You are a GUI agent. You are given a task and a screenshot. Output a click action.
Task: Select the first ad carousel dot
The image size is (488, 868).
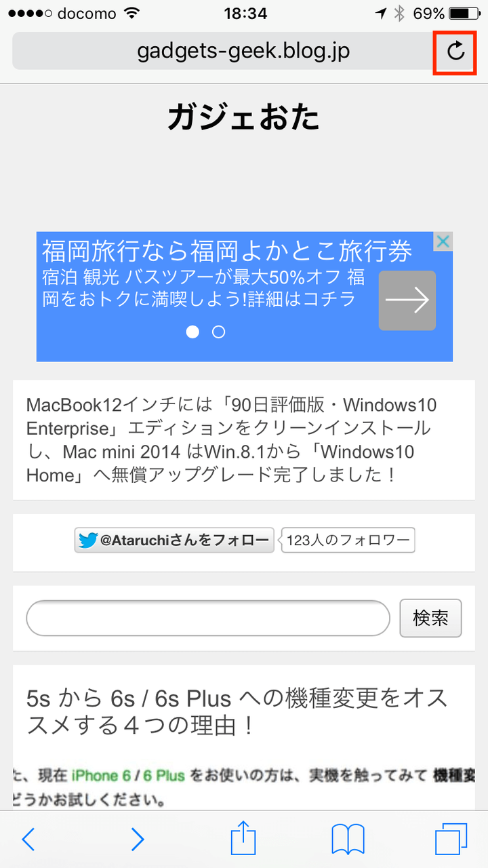point(193,332)
